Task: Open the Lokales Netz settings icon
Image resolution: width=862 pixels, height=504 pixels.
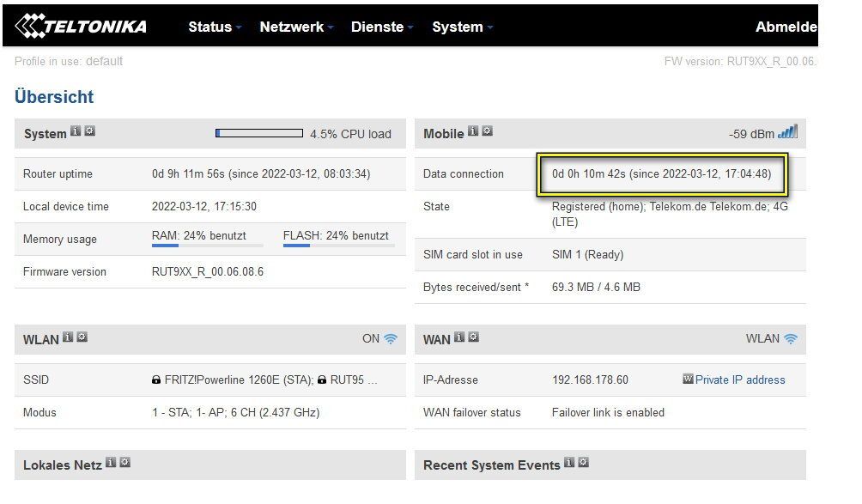Action: click(125, 464)
